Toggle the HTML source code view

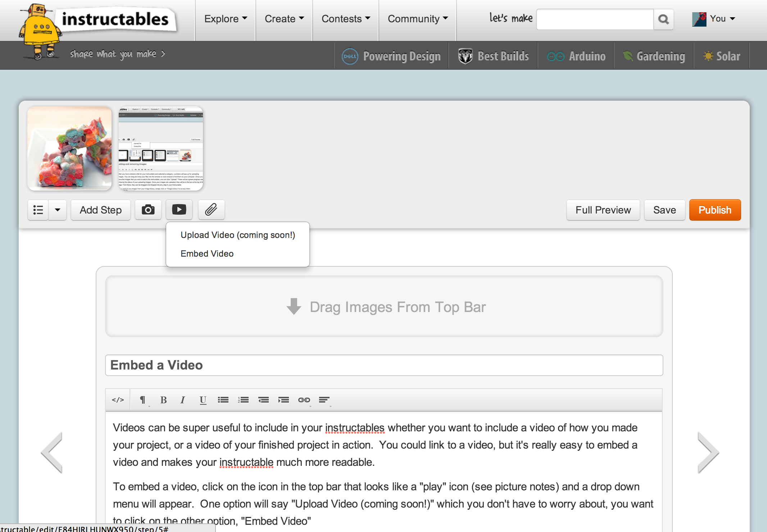click(x=118, y=399)
